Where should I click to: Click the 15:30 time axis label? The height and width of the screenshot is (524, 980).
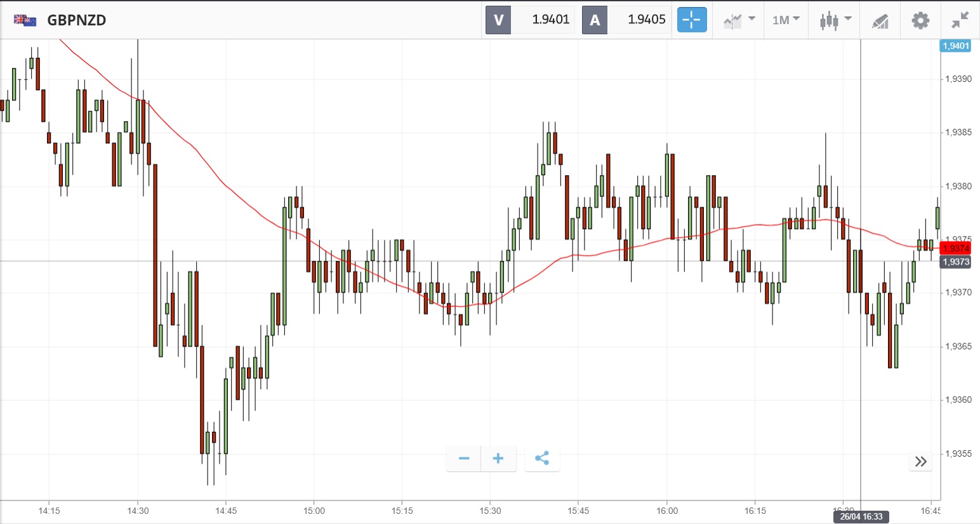tap(490, 511)
